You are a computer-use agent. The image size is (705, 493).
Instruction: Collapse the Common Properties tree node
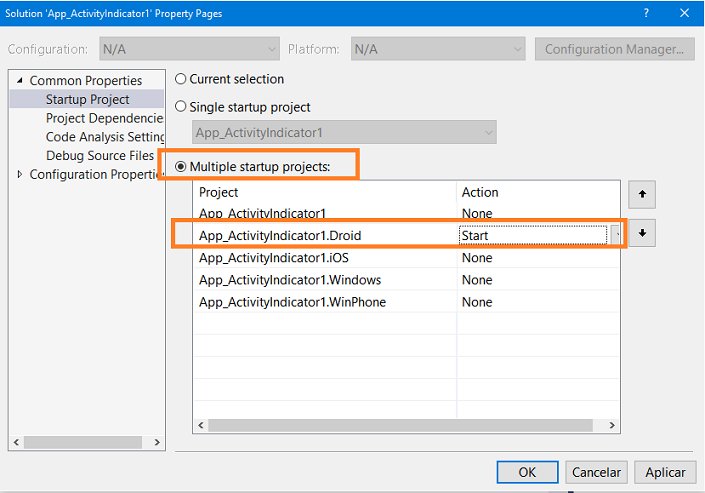click(19, 81)
